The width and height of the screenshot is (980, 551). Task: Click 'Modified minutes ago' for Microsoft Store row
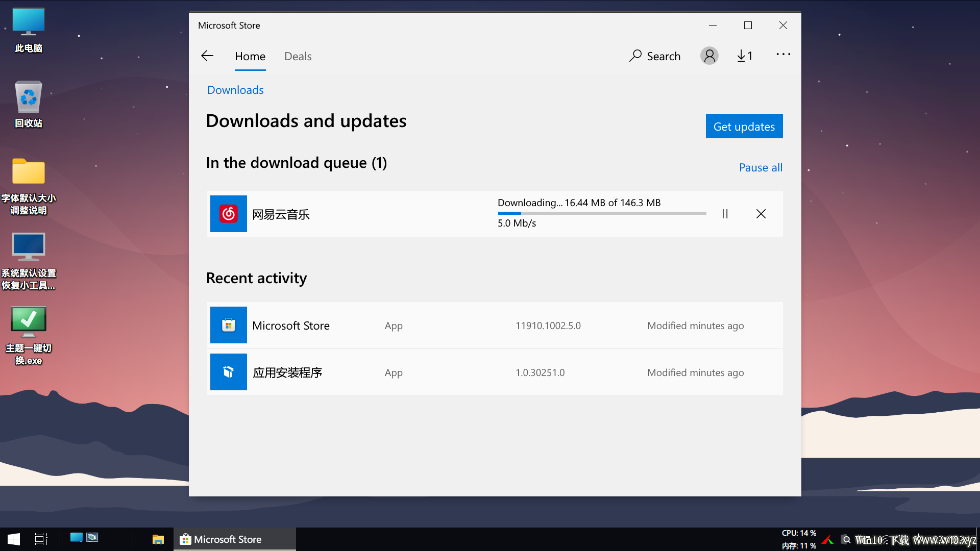696,325
